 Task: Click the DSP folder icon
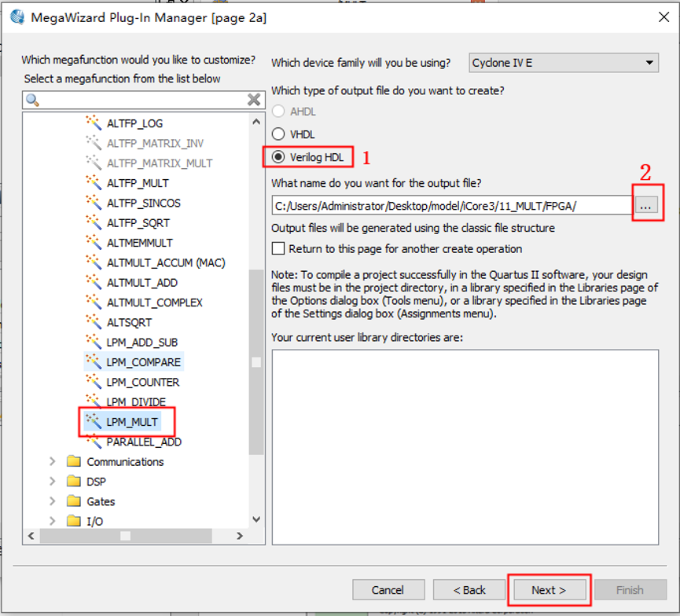pos(74,482)
